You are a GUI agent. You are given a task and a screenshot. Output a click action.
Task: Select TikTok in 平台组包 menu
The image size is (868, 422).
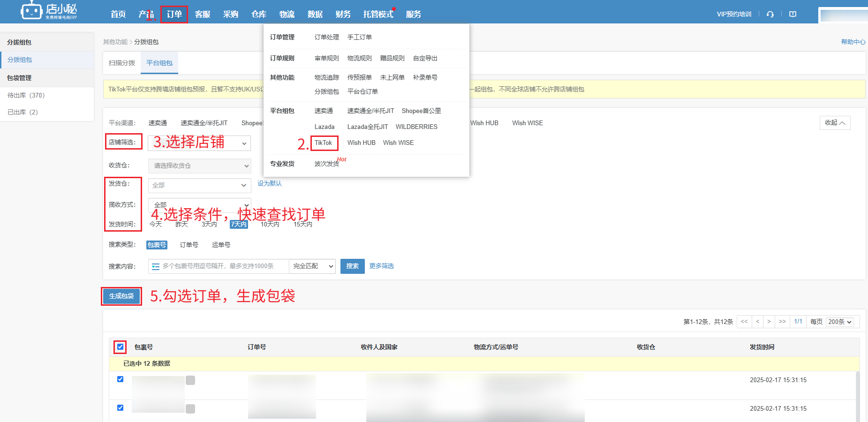[x=324, y=143]
